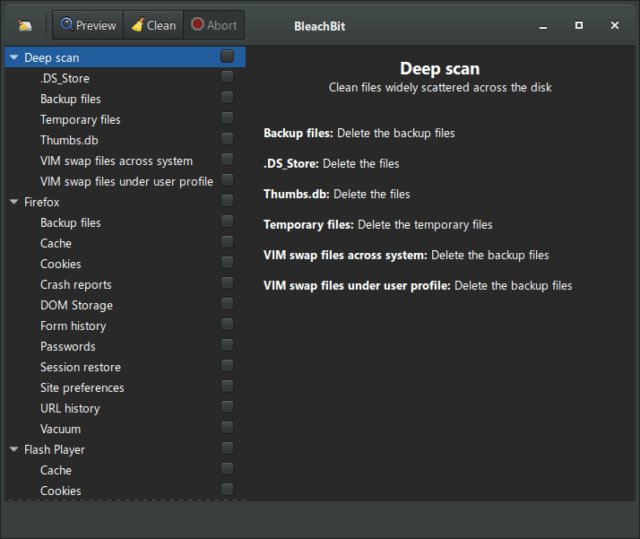Check Firefox Cache checkbox

click(x=227, y=242)
